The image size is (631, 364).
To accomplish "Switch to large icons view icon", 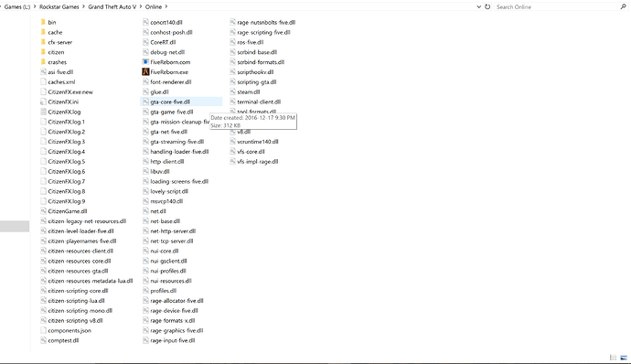I will [x=624, y=358].
